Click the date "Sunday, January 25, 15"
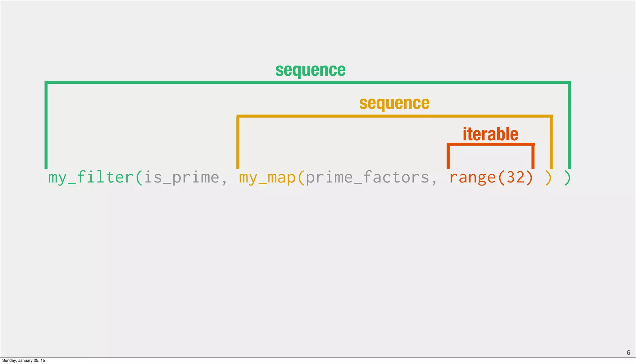The width and height of the screenshot is (636, 364). click(x=24, y=360)
